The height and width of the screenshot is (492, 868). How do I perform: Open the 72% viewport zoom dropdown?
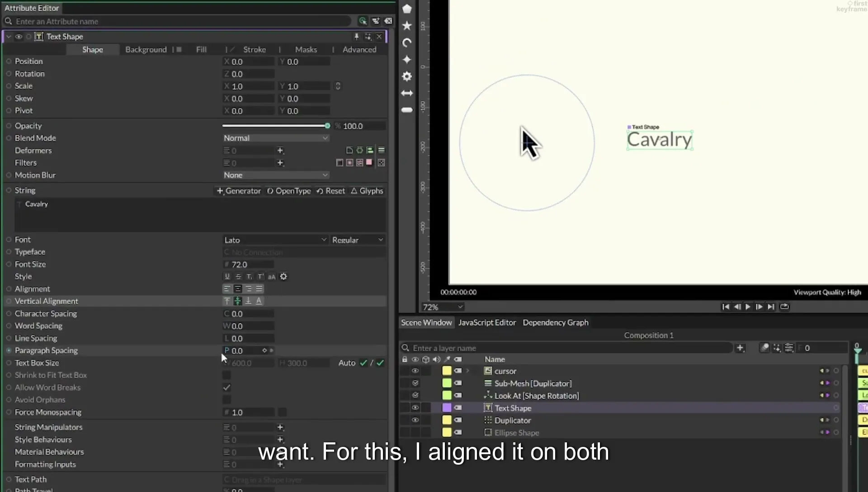[443, 307]
